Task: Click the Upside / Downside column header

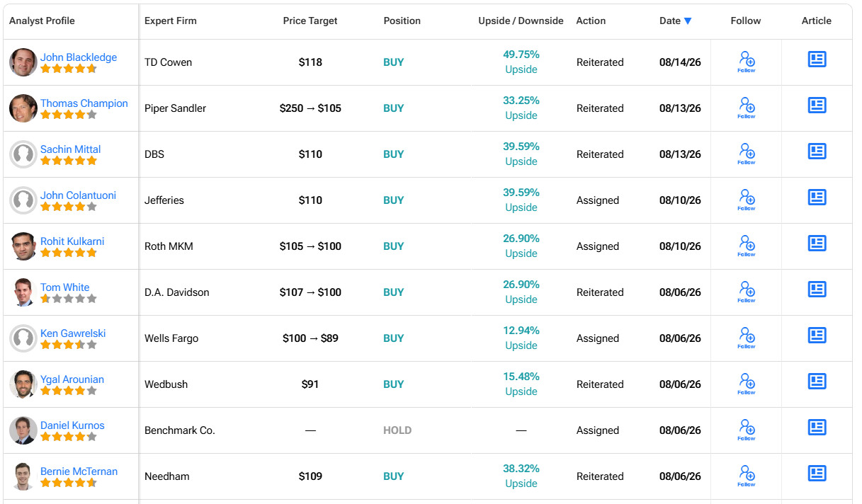Action: (x=521, y=21)
